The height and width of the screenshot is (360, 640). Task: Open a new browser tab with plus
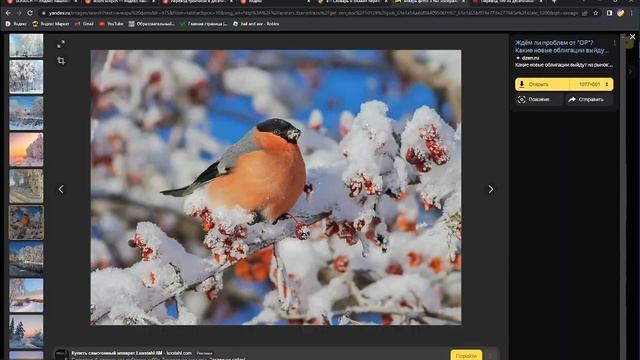[x=554, y=2]
